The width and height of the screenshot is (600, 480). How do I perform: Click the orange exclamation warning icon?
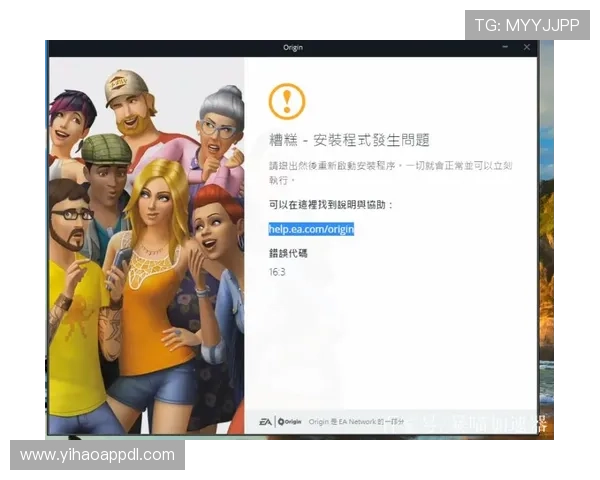[287, 100]
